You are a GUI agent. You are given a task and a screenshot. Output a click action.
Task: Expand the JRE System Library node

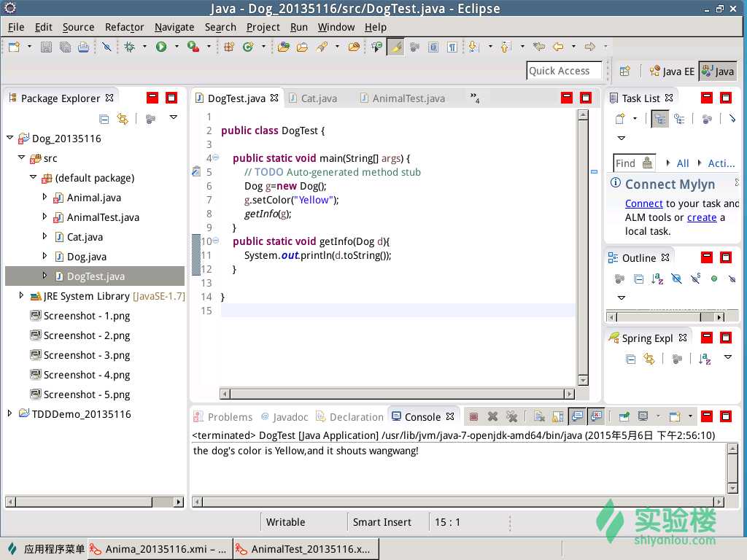21,295
